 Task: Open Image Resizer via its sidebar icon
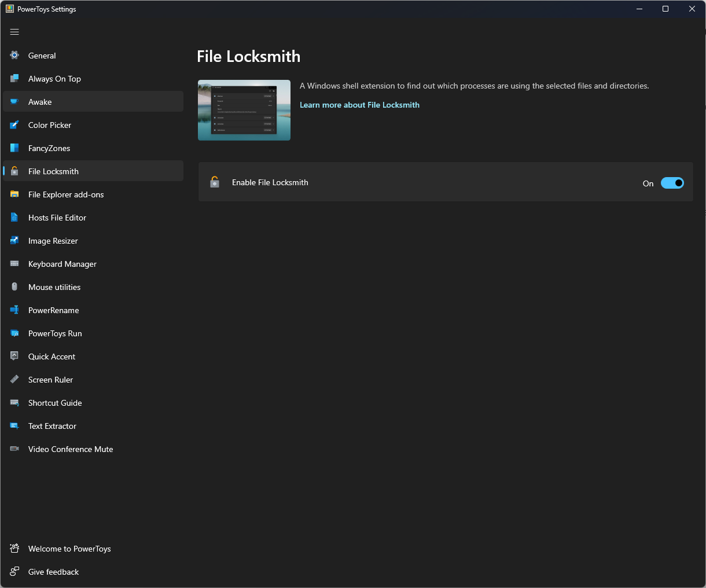pyautogui.click(x=14, y=240)
